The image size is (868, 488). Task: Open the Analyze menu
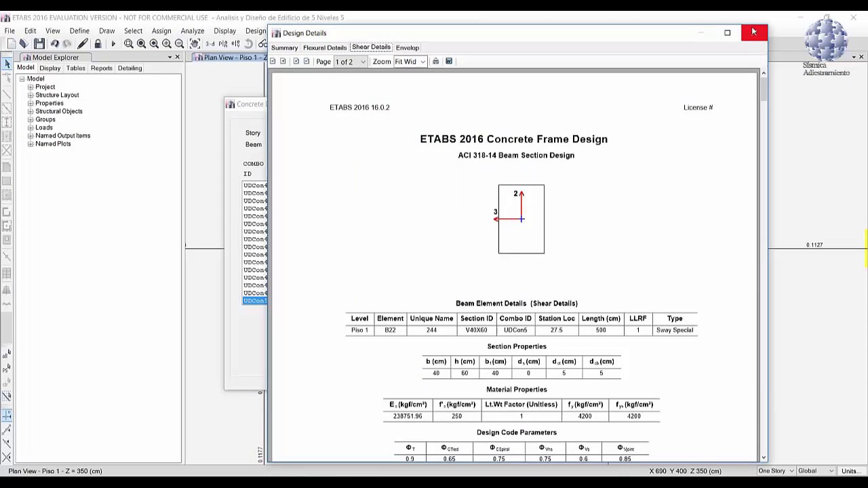click(193, 30)
